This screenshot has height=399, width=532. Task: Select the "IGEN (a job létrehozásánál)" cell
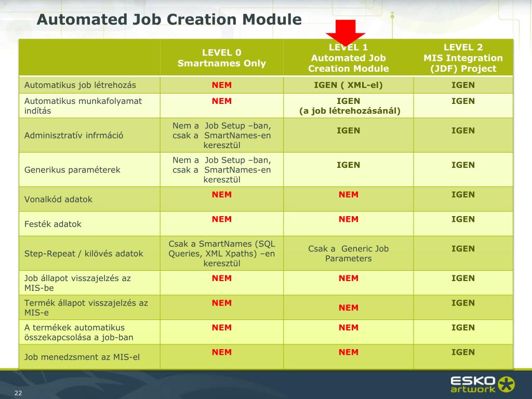tap(350, 106)
